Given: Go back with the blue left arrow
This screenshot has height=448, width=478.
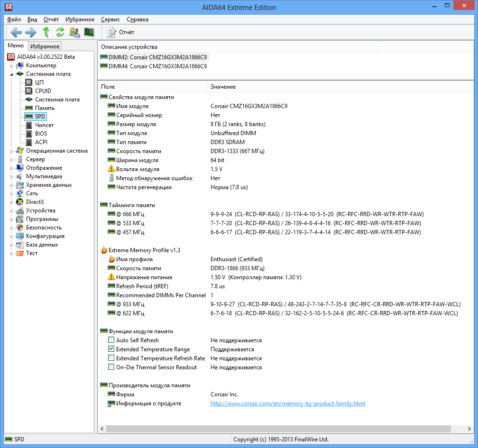Looking at the screenshot, I should tap(16, 32).
